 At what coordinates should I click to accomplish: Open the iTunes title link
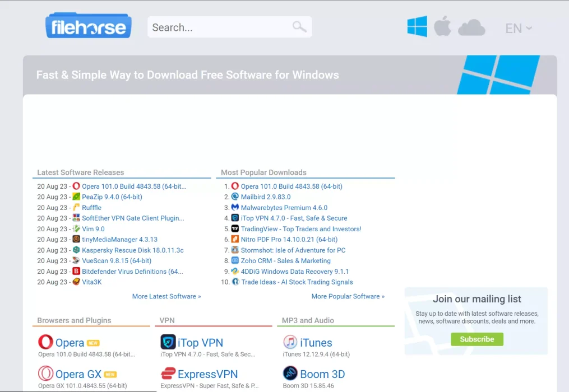click(316, 343)
